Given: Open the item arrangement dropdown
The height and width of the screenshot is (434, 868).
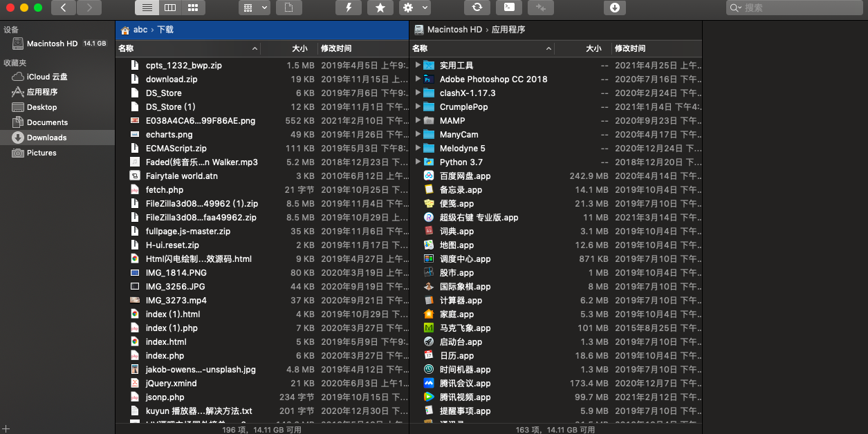Looking at the screenshot, I should 255,8.
